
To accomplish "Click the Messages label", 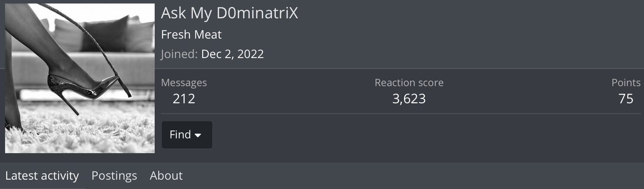I will click(183, 83).
